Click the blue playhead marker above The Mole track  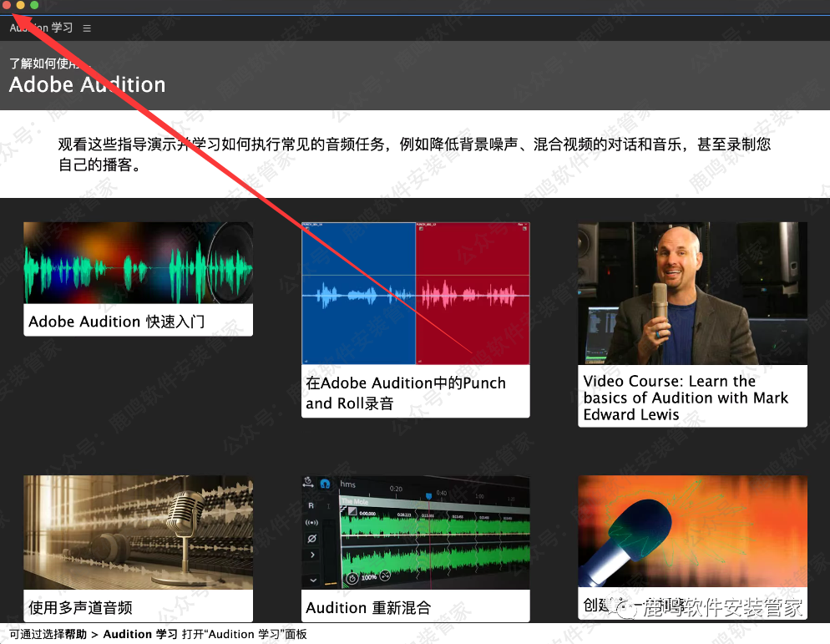point(428,494)
